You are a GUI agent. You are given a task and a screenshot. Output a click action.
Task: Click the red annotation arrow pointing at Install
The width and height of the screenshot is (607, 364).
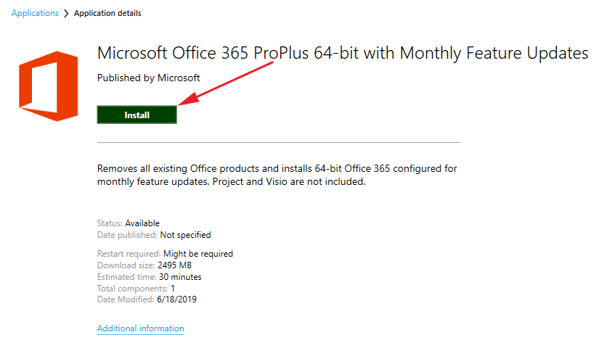[x=226, y=83]
